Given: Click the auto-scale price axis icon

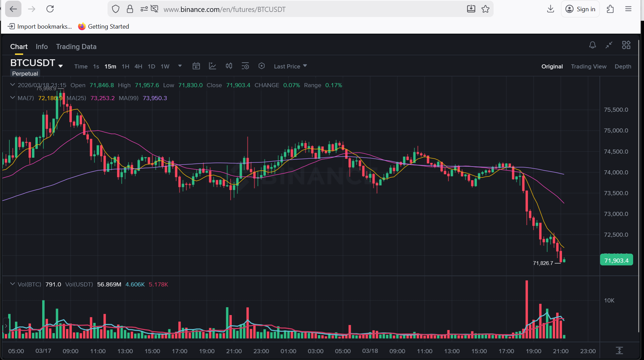Looking at the screenshot, I should 620,350.
